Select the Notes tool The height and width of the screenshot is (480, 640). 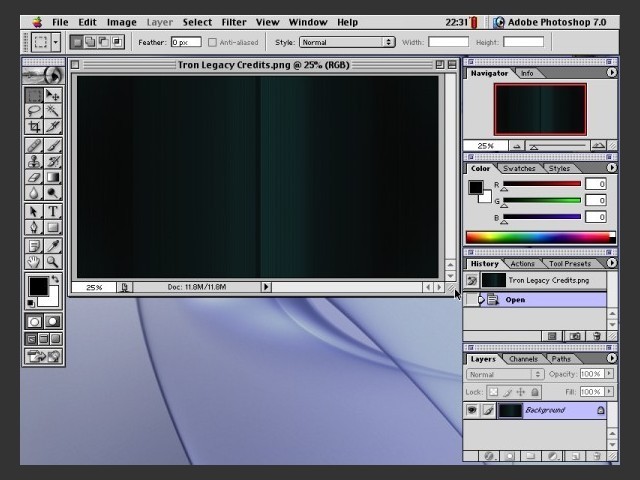[x=34, y=246]
